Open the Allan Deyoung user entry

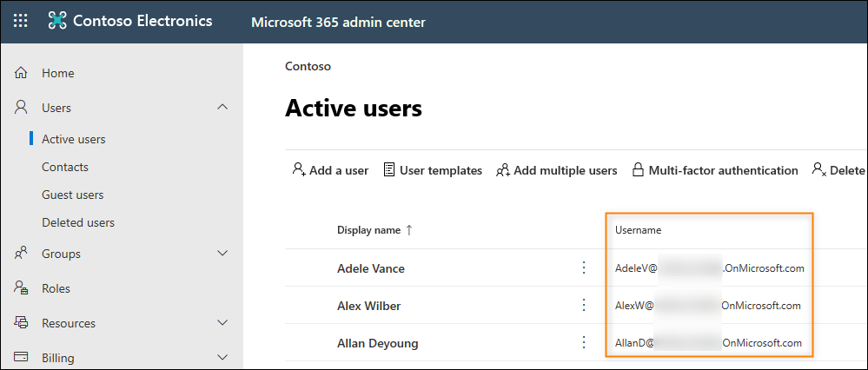pyautogui.click(x=378, y=343)
